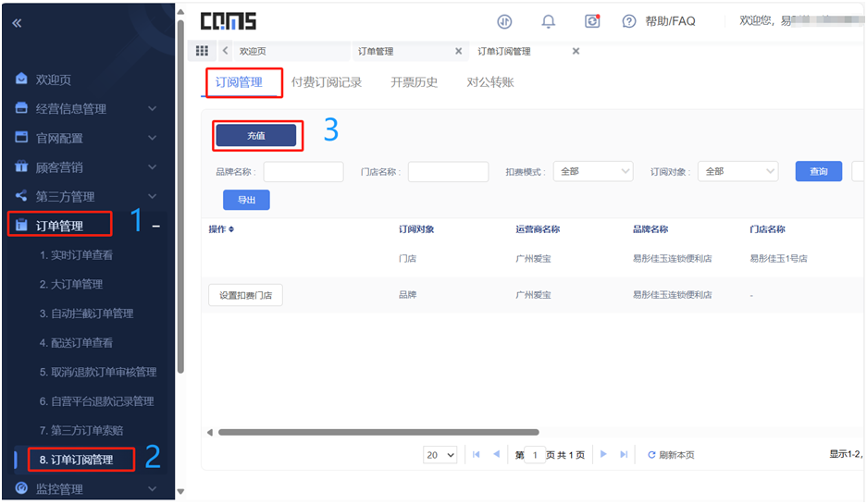This screenshot has width=867, height=504.
Task: Click the refresh icon with red dot in header
Action: click(592, 21)
